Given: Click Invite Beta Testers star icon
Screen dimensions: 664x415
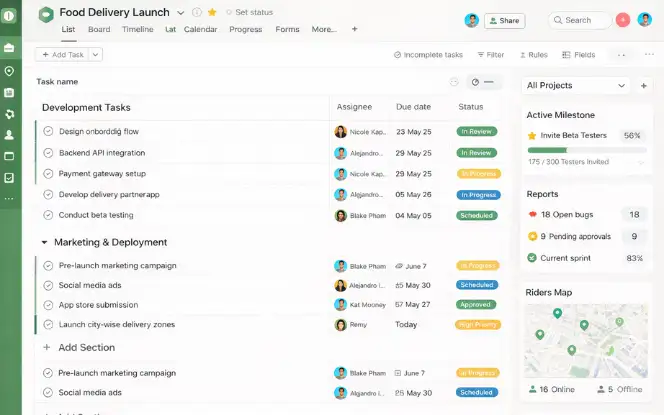Looking at the screenshot, I should coord(532,136).
